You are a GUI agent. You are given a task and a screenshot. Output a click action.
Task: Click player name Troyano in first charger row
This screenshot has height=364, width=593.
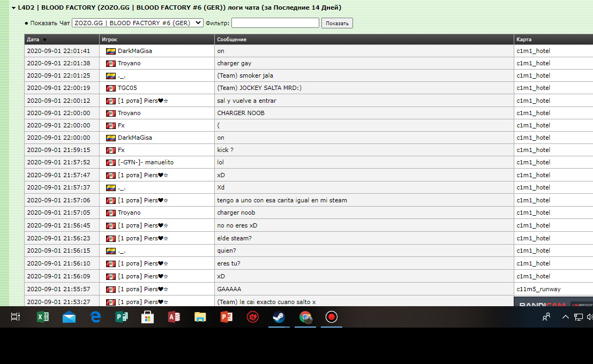(x=129, y=63)
